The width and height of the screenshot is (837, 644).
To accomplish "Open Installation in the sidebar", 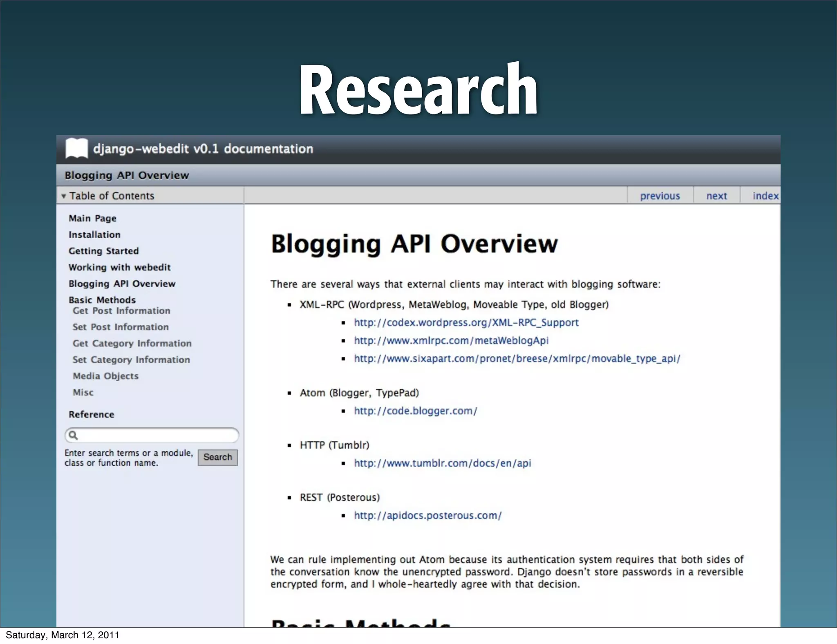I will coord(95,235).
